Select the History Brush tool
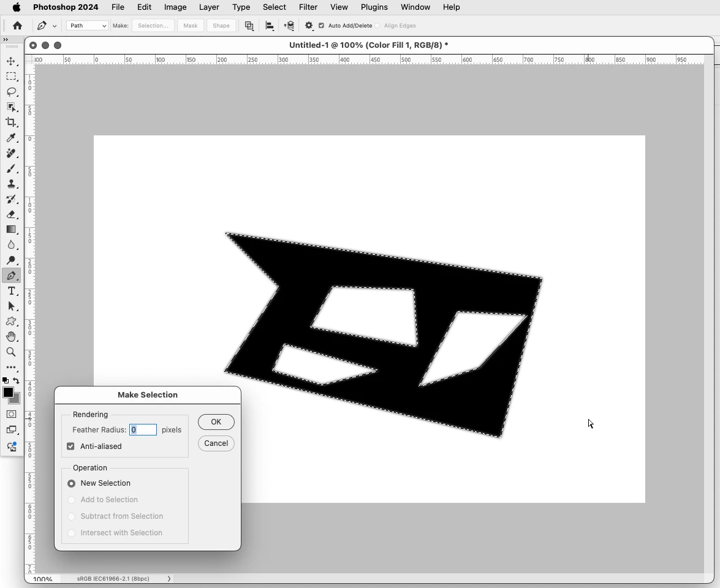 (11, 199)
